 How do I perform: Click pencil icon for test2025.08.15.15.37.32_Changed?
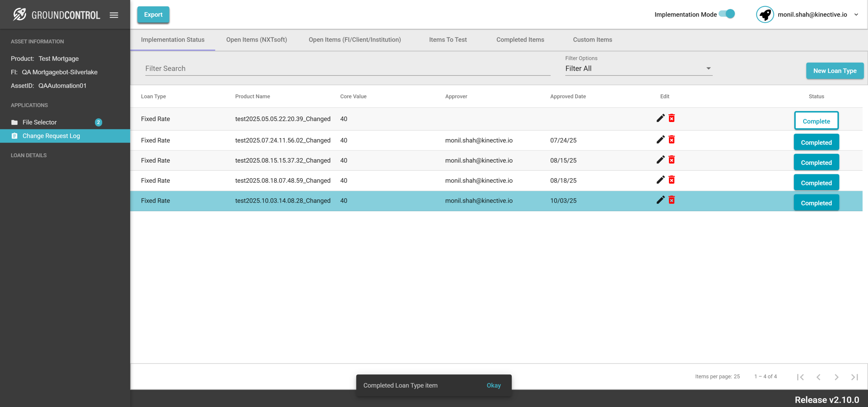coord(660,160)
